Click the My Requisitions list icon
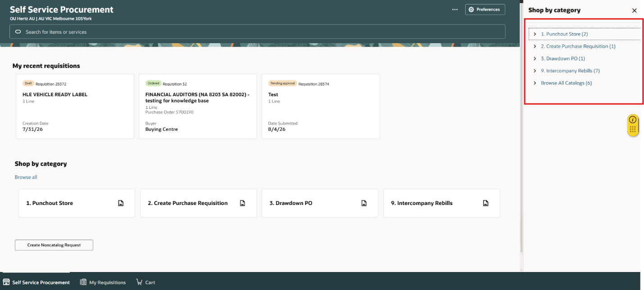The height and width of the screenshot is (290, 644). tap(83, 282)
